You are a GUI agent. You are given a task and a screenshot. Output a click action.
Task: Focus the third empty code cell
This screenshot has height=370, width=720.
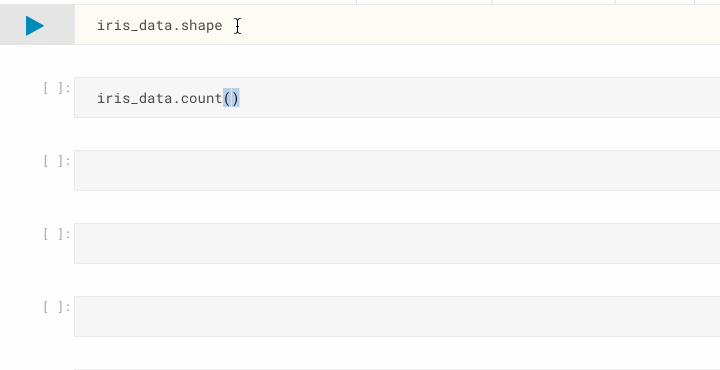[x=397, y=316]
